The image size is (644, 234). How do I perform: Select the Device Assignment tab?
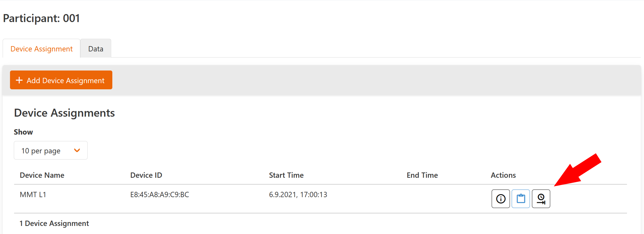(41, 49)
